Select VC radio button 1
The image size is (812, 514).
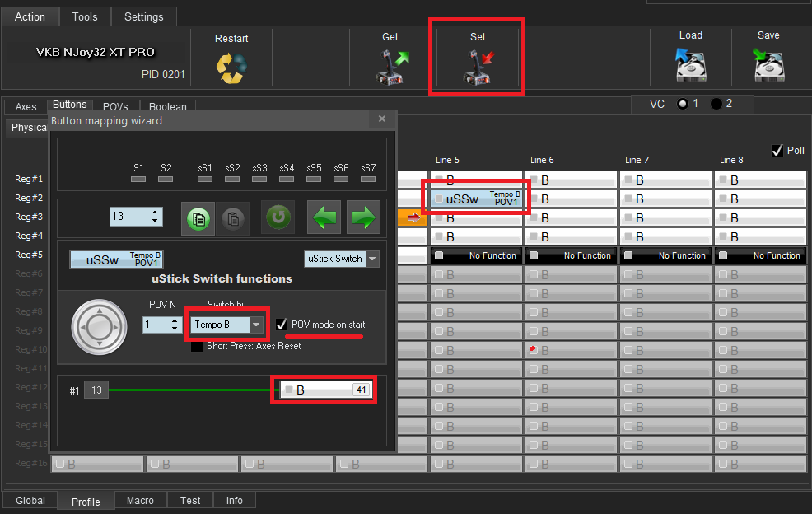683,104
